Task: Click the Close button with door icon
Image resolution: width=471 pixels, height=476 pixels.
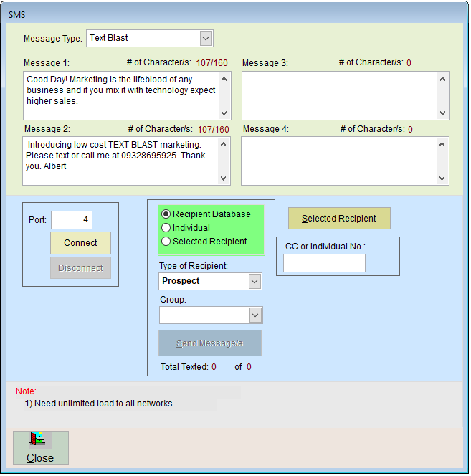Action: tap(40, 448)
